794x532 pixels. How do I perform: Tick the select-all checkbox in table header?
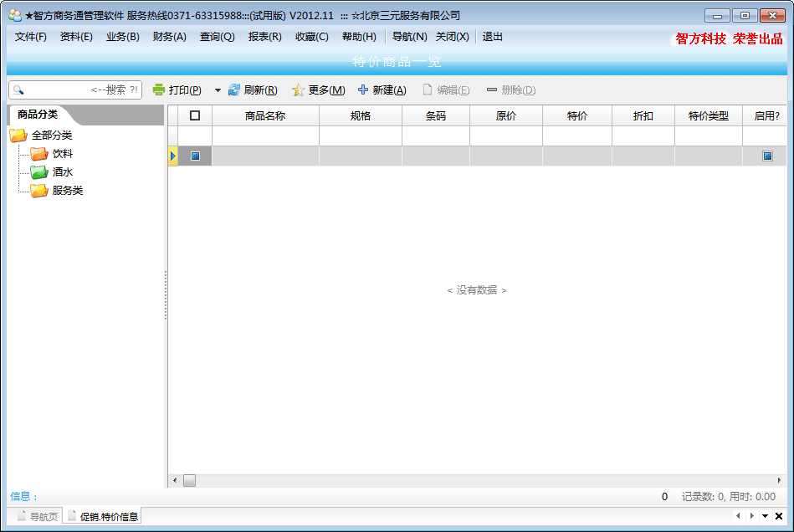(195, 116)
